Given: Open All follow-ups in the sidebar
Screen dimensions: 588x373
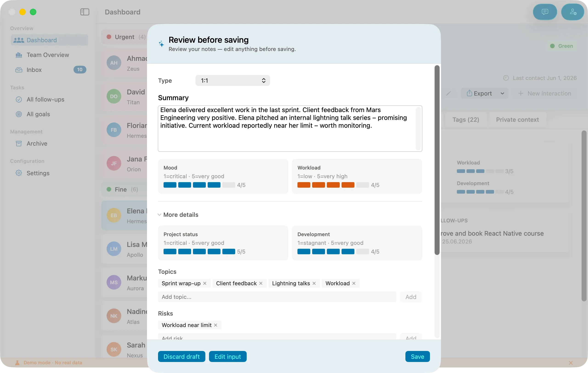Looking at the screenshot, I should 49,99.
